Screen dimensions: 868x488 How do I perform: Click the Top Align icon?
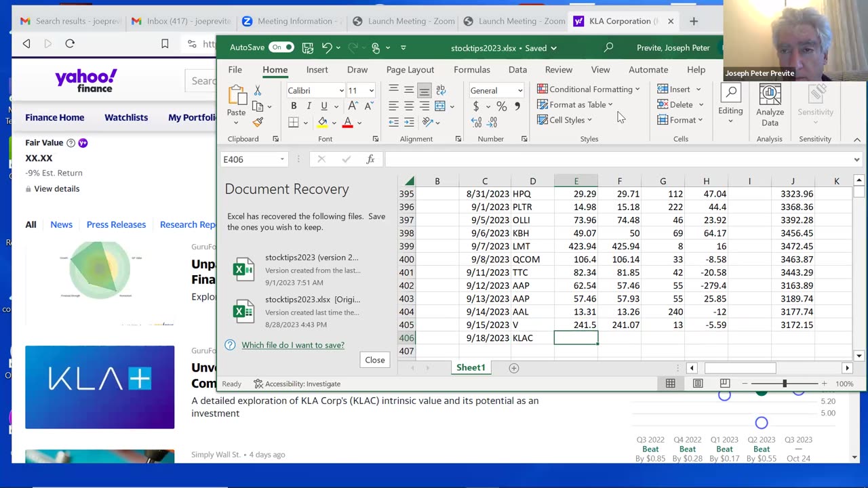393,89
